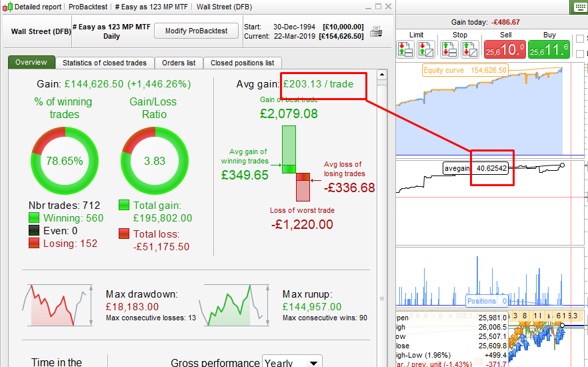Click the max runup chart thumbnail
The width and height of the screenshot is (588, 367).
point(234,305)
